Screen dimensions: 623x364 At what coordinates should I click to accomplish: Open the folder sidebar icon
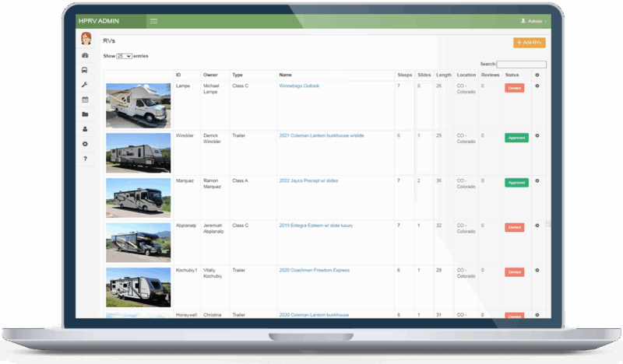(85, 114)
